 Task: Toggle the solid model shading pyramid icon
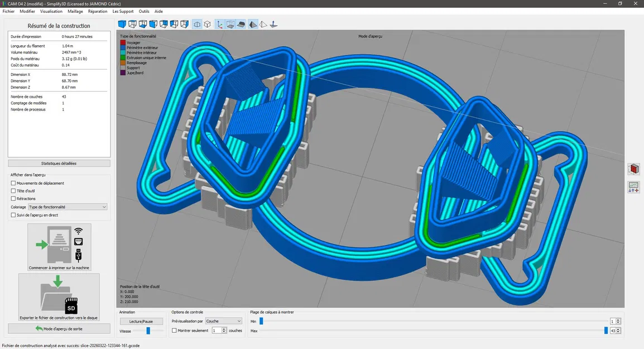click(x=252, y=24)
